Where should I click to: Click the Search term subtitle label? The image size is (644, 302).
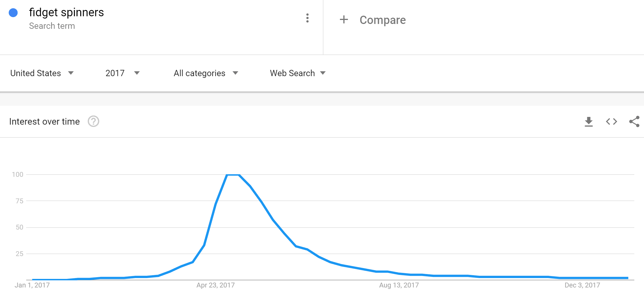pos(52,26)
